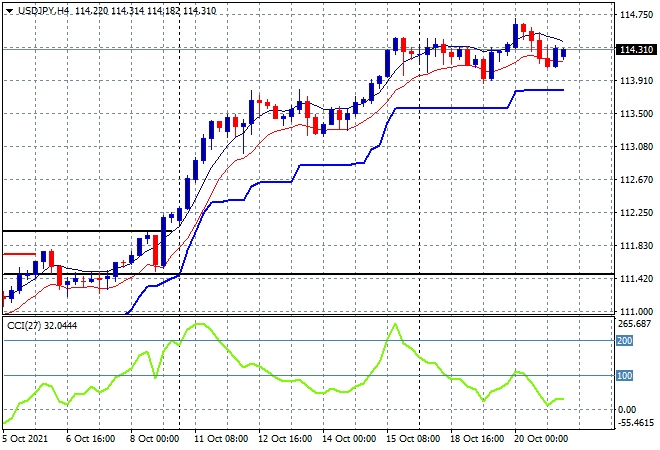Select the upper black horizontal line near 112.000
This screenshot has height=450, width=660.
coord(87,231)
